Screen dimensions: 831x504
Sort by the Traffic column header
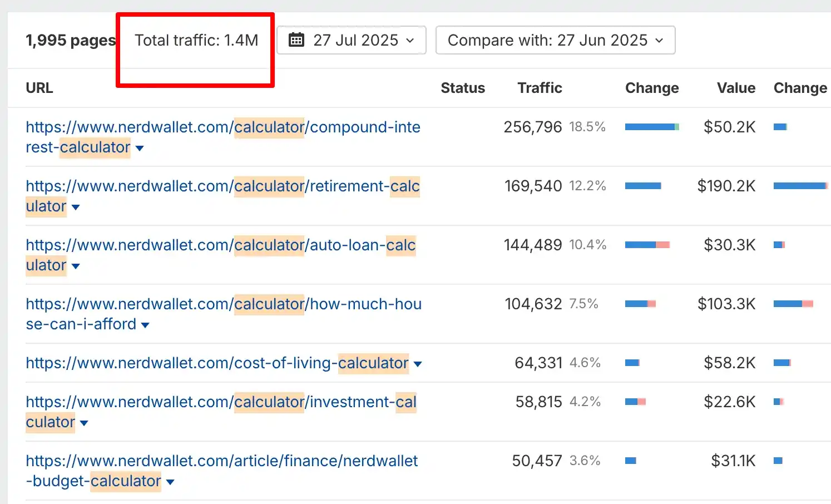coord(540,88)
